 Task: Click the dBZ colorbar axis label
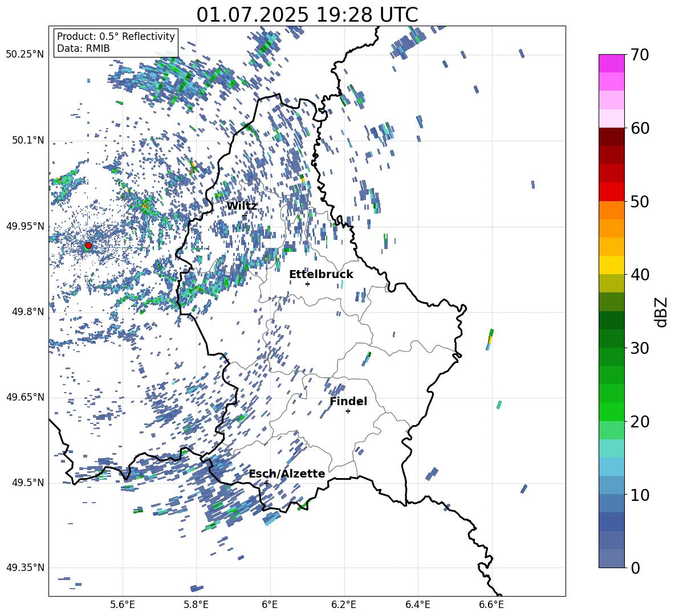(662, 312)
